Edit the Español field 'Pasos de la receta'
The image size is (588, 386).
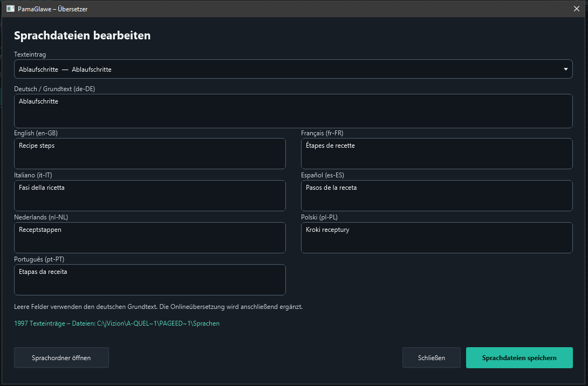(x=437, y=196)
